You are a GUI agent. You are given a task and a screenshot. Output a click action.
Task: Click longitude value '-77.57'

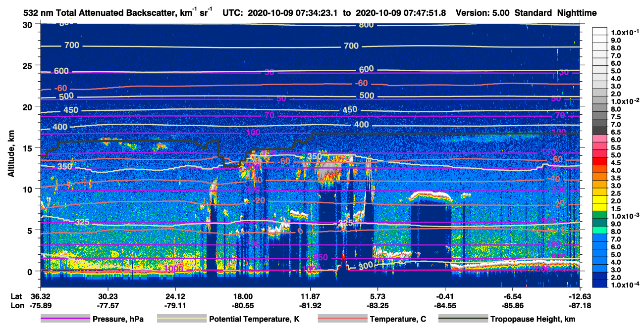coord(107,305)
